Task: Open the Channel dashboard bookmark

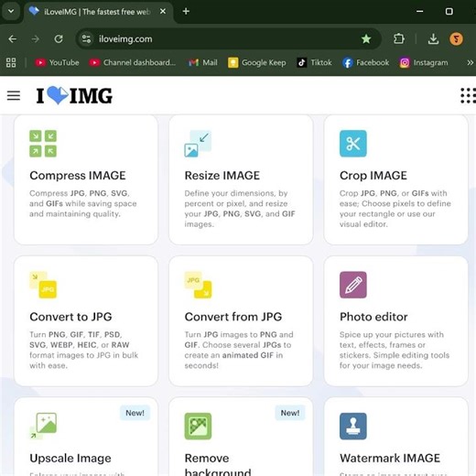Action: 132,62
